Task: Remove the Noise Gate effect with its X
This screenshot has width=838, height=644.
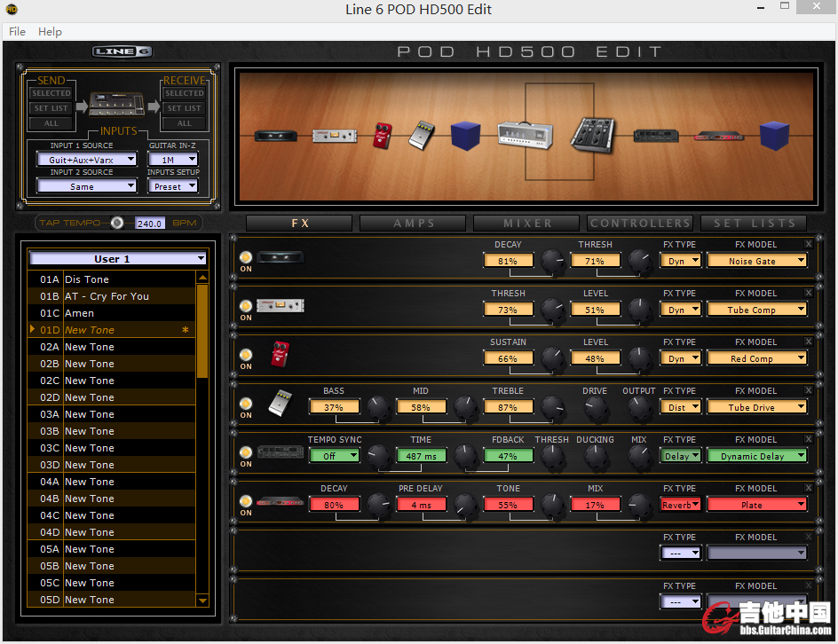Action: coord(809,244)
